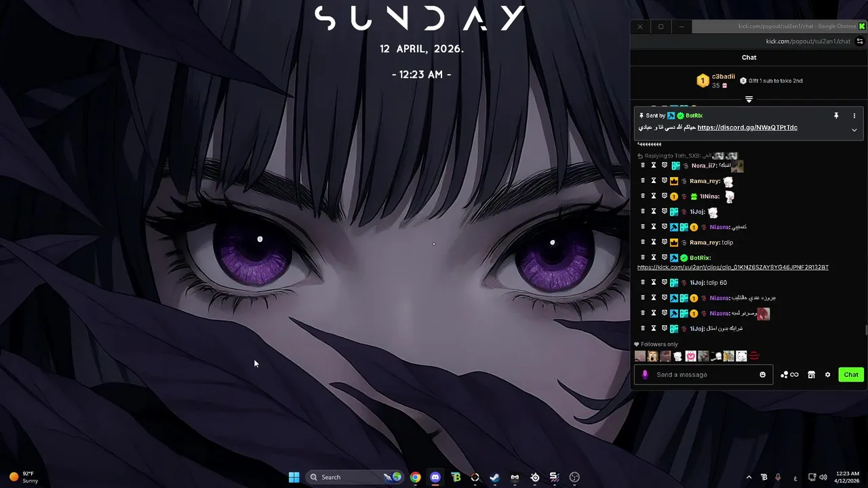Open Nora_ii7's user card
The width and height of the screenshot is (868, 488).
point(704,166)
